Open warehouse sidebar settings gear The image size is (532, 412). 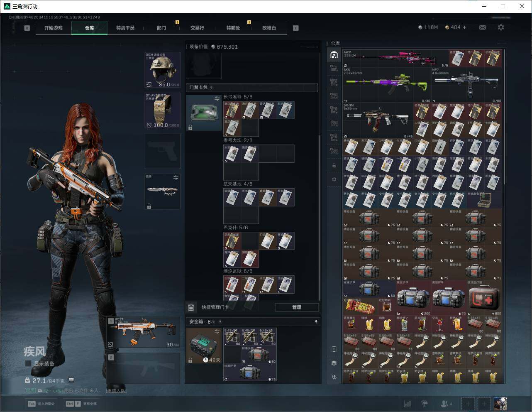pos(334,179)
